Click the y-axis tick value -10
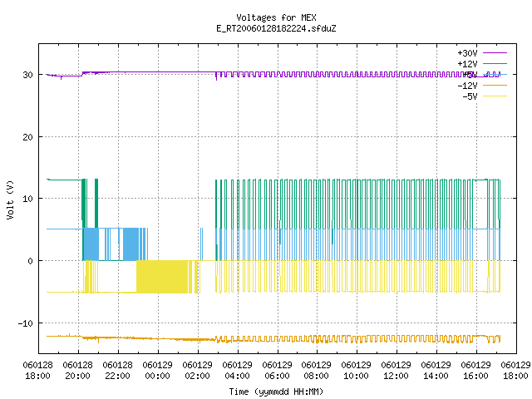 coord(26,323)
